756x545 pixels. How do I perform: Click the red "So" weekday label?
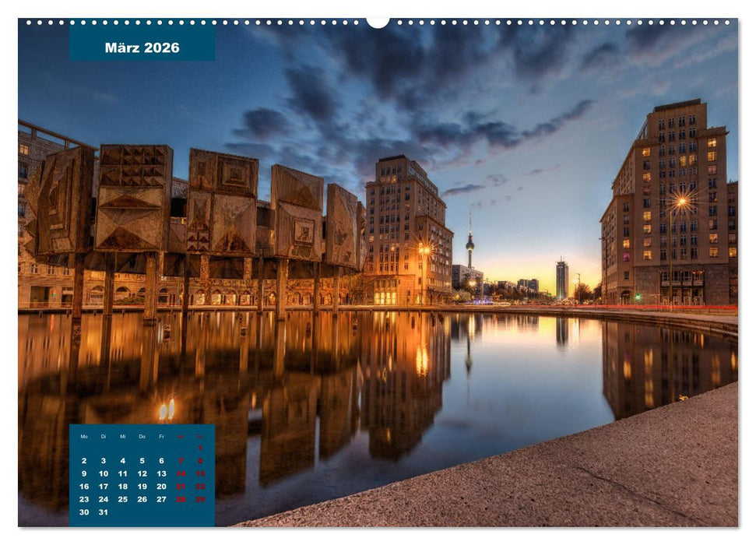[x=200, y=437]
